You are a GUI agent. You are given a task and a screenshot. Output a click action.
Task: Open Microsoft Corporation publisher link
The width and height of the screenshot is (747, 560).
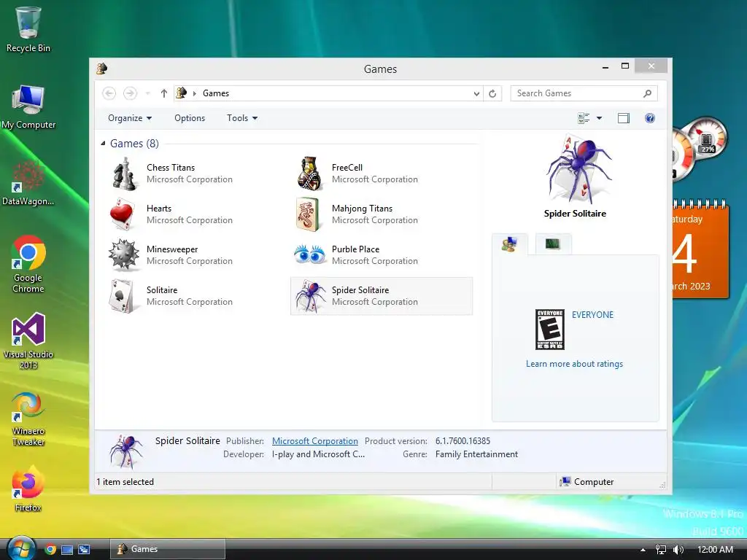(315, 441)
